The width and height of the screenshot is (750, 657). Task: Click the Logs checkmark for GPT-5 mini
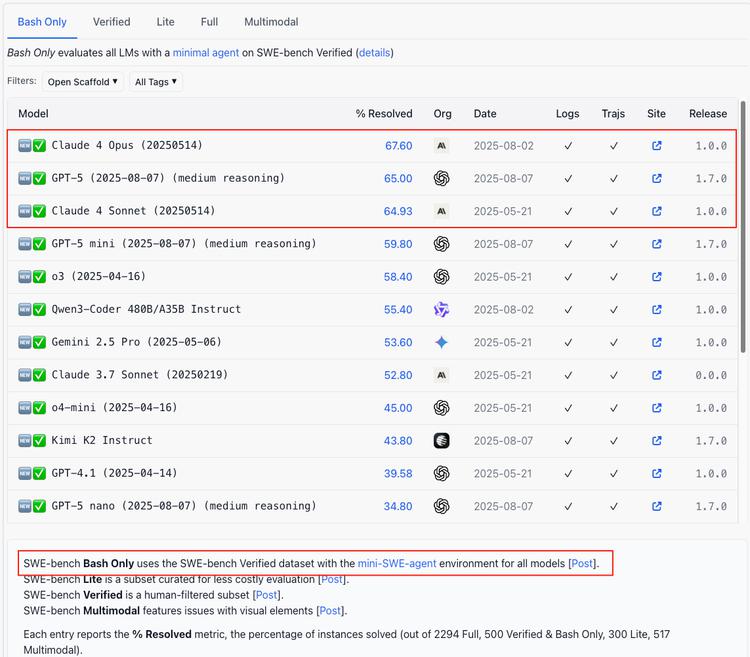pos(568,244)
